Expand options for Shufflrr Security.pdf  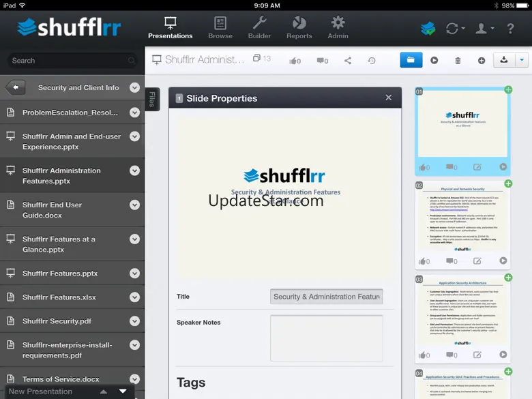134,320
